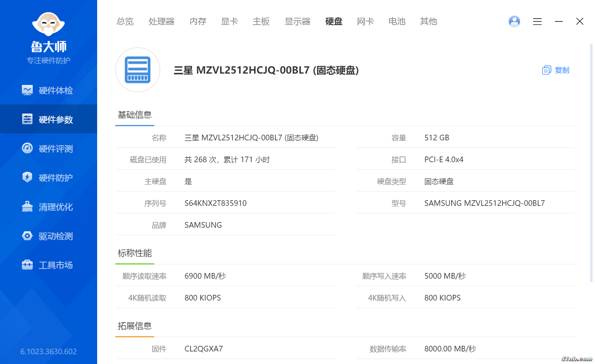
Task: Click the Ludashi monkey logo
Action: 48,24
